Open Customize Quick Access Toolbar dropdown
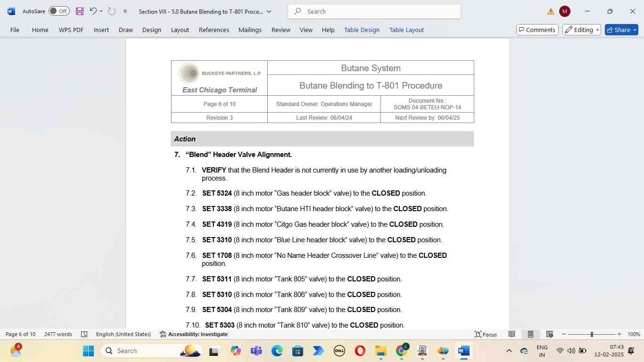 pyautogui.click(x=125, y=11)
